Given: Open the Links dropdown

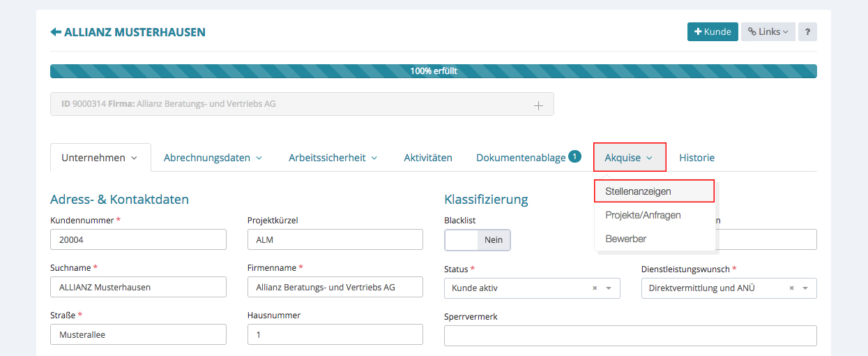Looking at the screenshot, I should [768, 32].
